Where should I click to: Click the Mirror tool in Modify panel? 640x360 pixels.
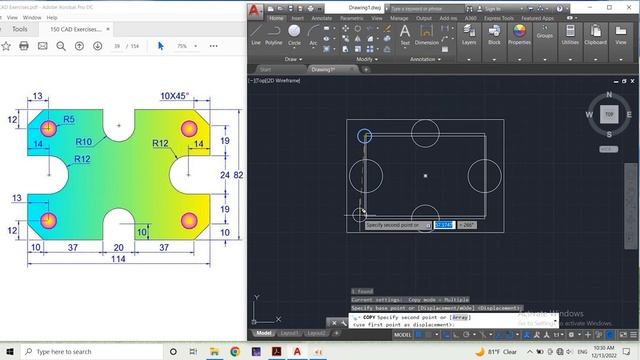358,39
